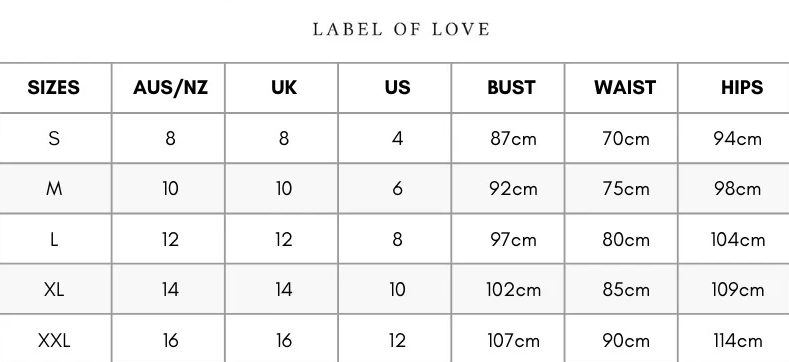
Task: Click the L size row label
Action: [54, 239]
